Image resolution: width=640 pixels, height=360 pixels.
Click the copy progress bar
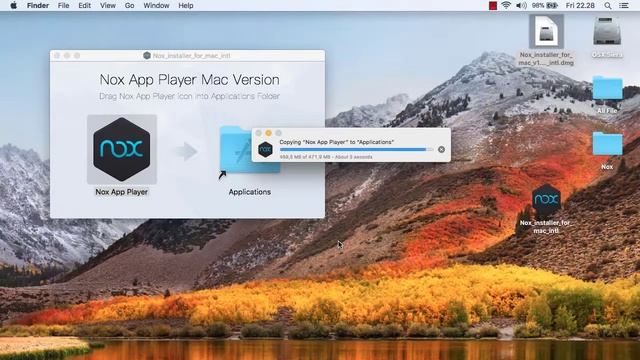point(356,149)
